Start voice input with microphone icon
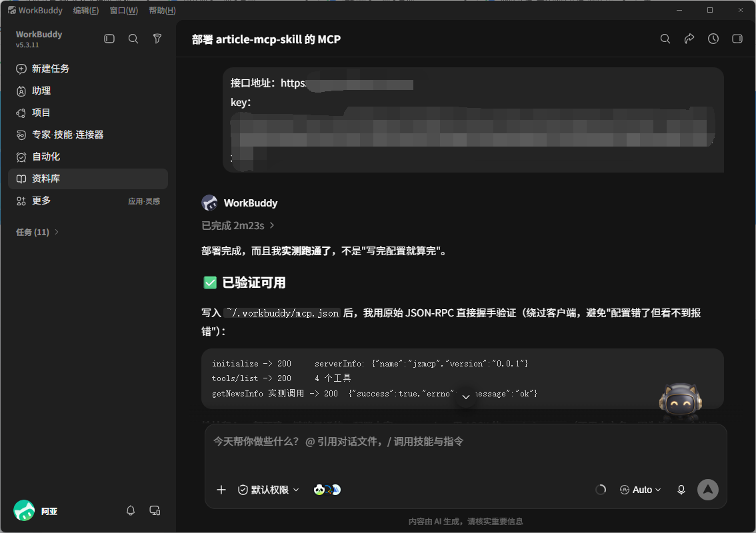 pyautogui.click(x=681, y=490)
